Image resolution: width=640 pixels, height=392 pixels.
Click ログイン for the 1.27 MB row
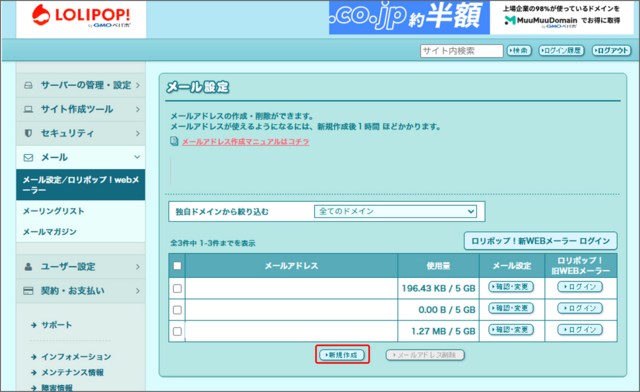pos(580,330)
